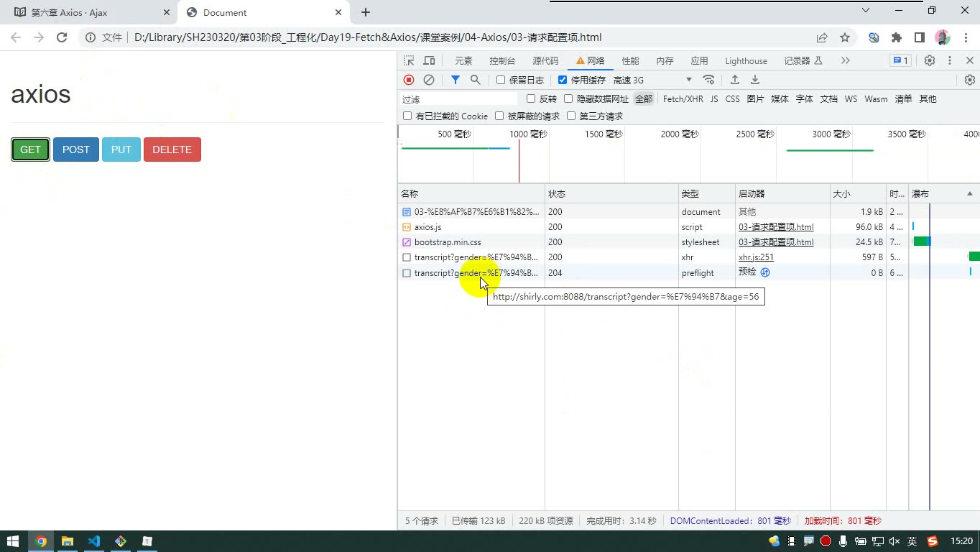The width and height of the screenshot is (980, 552).
Task: Click the green GET button
Action: [x=30, y=149]
